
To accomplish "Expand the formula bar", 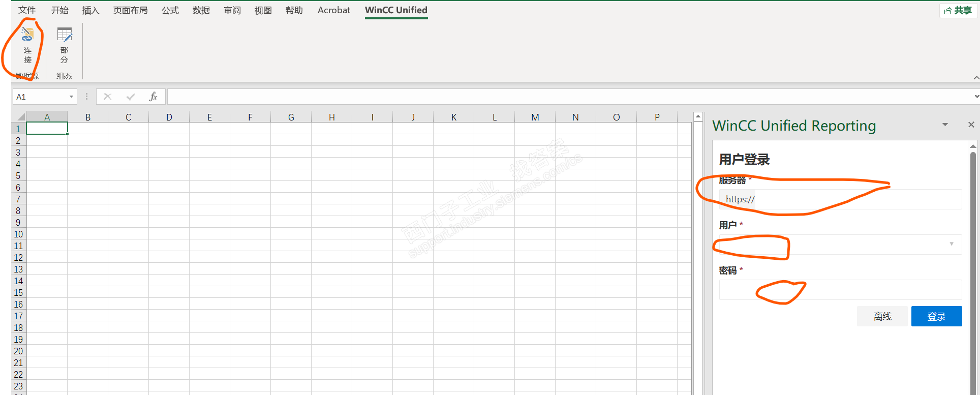I will pos(976,97).
